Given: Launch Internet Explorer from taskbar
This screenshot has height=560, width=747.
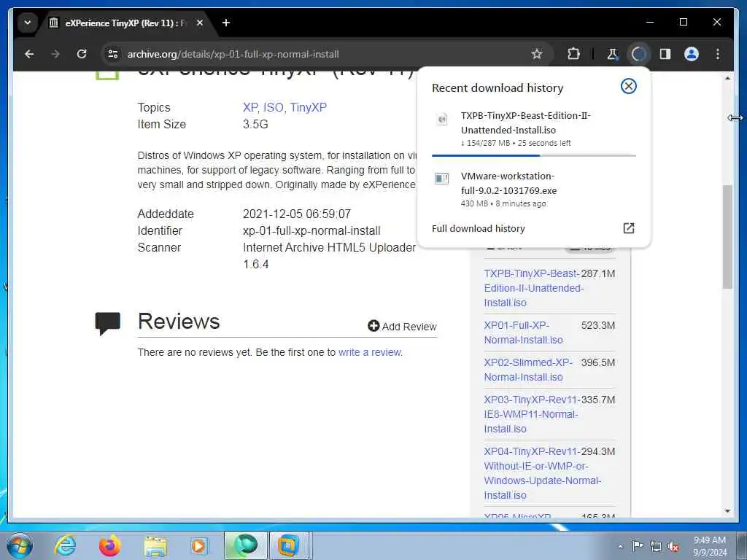Looking at the screenshot, I should (x=65, y=545).
